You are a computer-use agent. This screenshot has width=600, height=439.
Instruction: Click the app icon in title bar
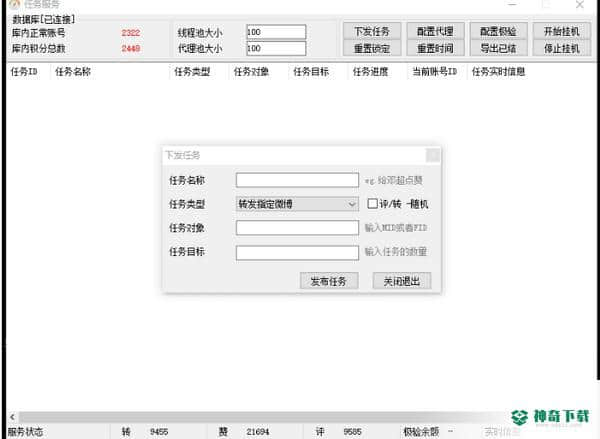pos(15,4)
